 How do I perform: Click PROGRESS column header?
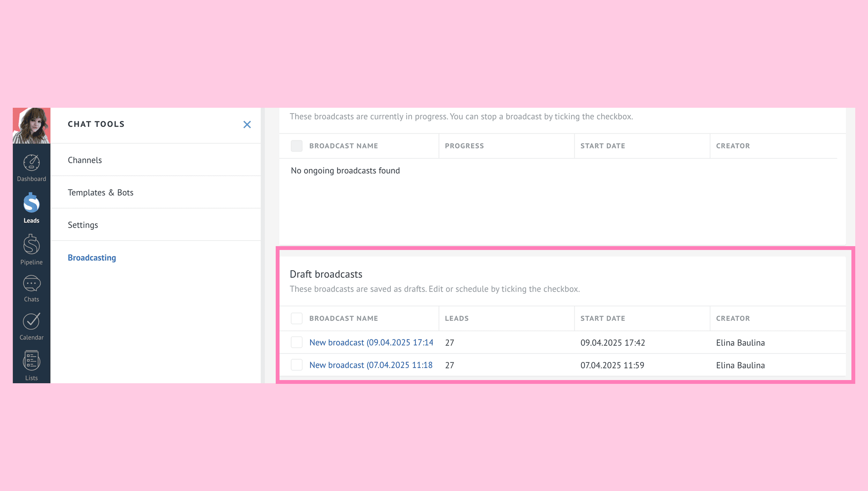tap(464, 146)
